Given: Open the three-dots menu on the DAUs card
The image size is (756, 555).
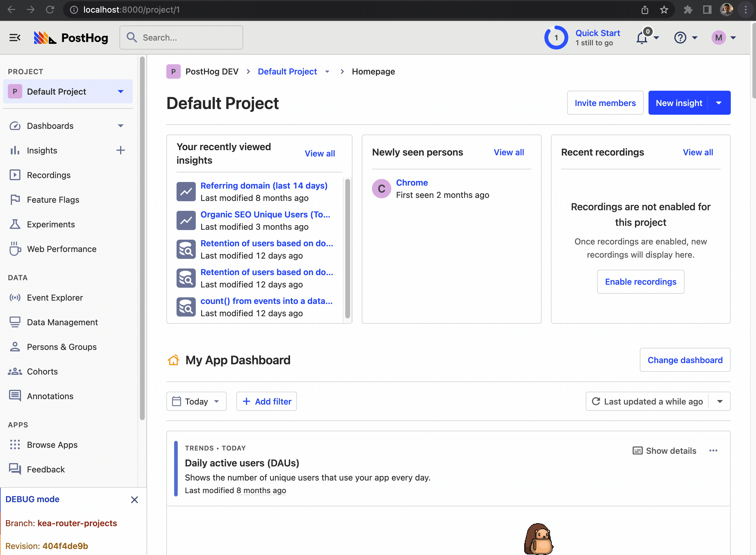Looking at the screenshot, I should (x=713, y=450).
